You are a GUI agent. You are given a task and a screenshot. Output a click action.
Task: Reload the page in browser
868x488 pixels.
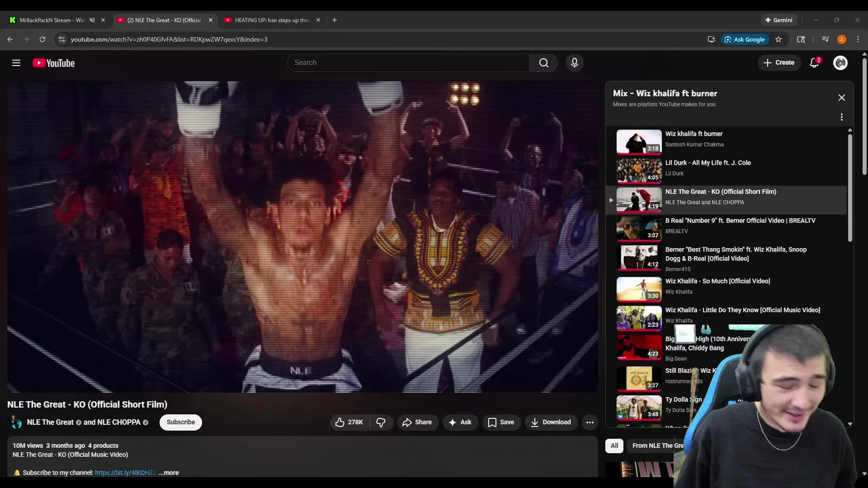(x=42, y=39)
